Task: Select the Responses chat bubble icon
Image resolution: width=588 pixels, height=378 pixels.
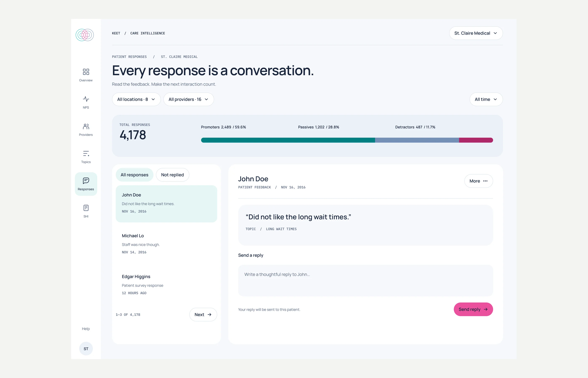Action: 86,181
